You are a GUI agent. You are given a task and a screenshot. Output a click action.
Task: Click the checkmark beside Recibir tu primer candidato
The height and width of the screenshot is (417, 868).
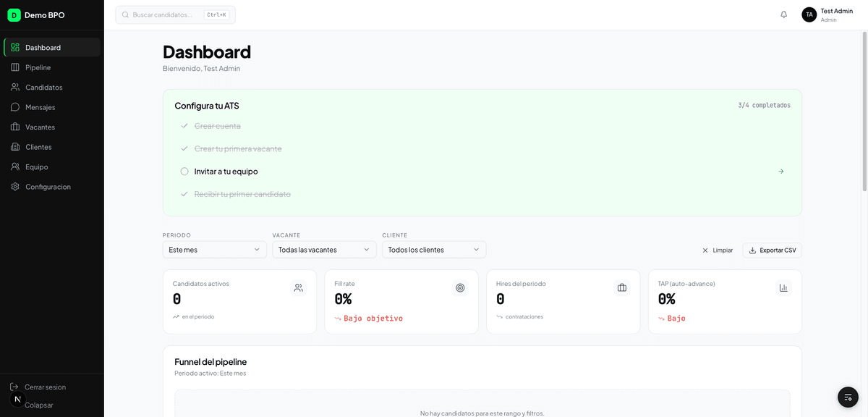point(184,194)
